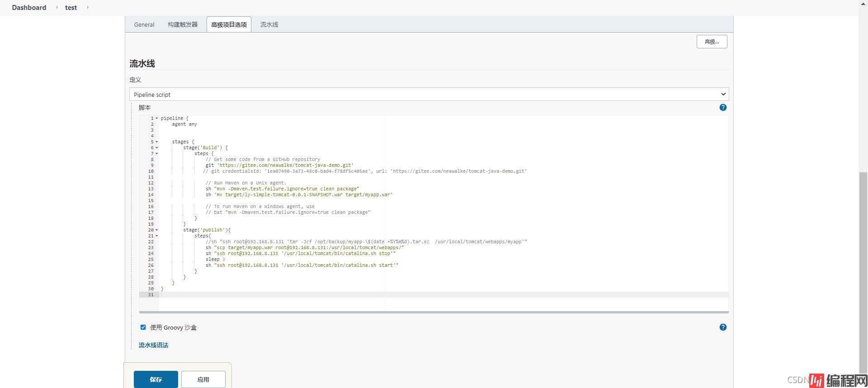Place cursor on empty line 31 in editor

(443, 295)
